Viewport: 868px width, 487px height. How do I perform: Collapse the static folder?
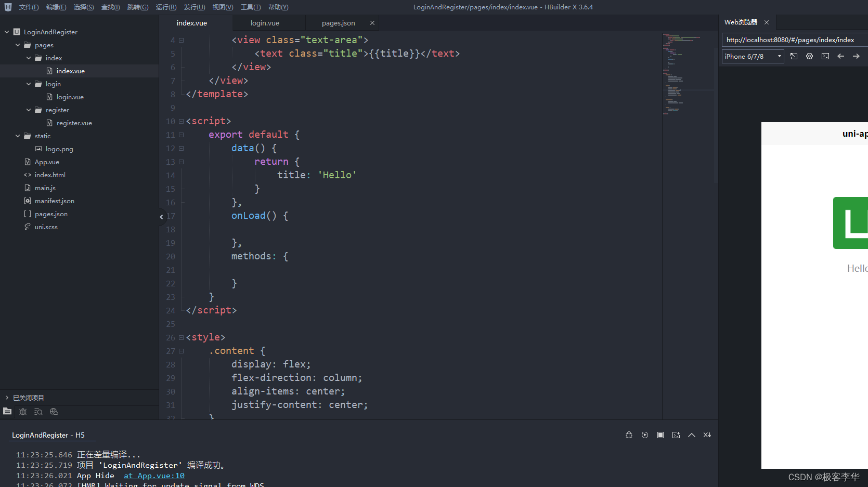(18, 136)
